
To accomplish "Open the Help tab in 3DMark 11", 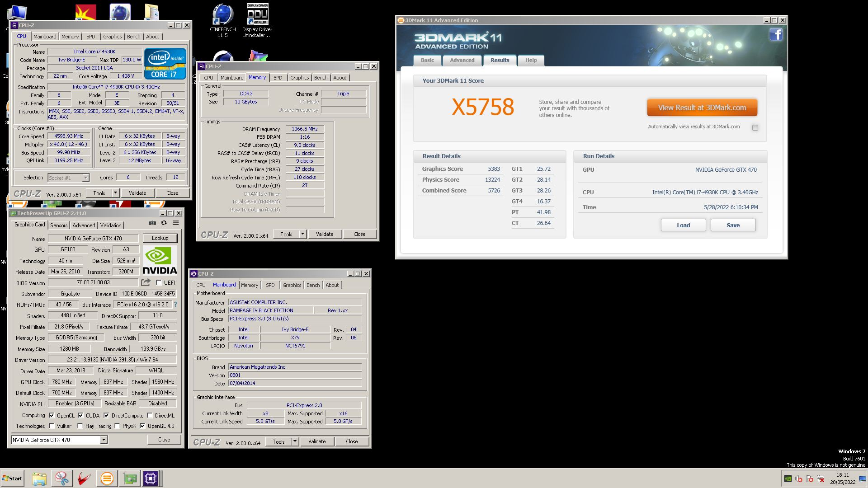I will click(531, 60).
